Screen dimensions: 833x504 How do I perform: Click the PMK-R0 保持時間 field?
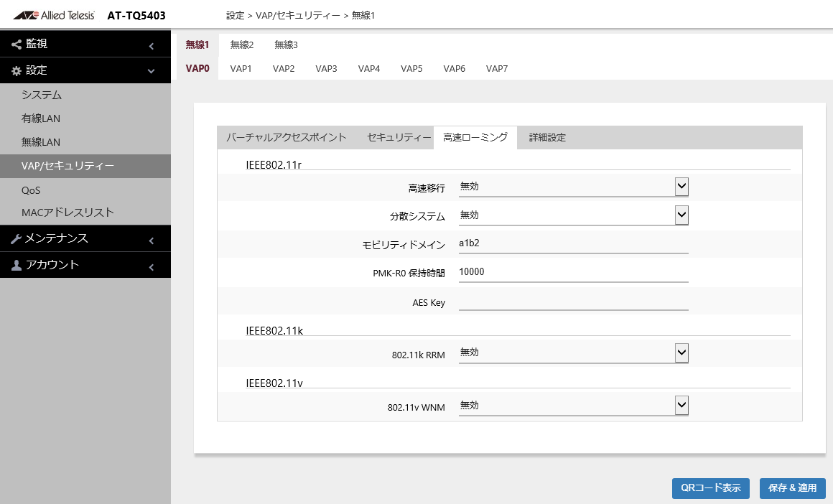coord(573,272)
